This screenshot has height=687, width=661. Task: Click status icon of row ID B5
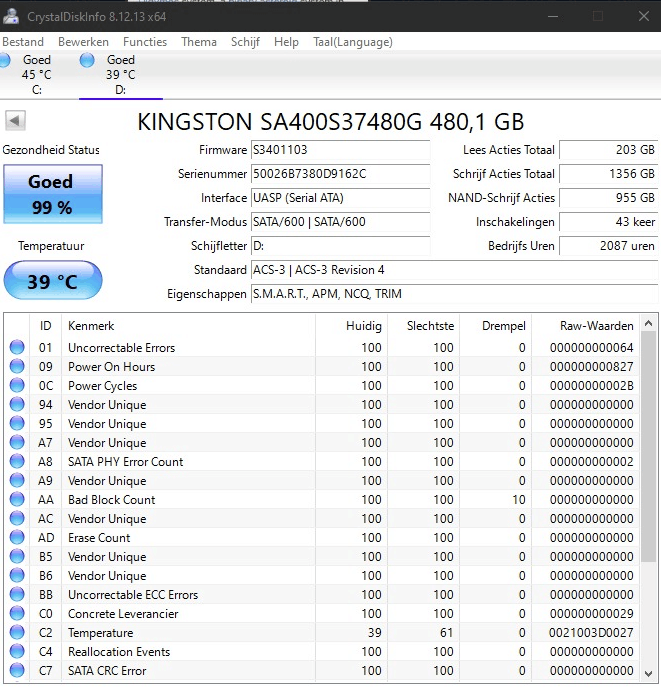pyautogui.click(x=17, y=556)
